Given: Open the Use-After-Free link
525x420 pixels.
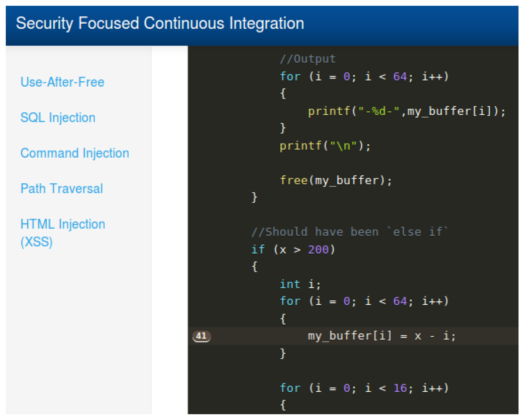Looking at the screenshot, I should coord(62,82).
